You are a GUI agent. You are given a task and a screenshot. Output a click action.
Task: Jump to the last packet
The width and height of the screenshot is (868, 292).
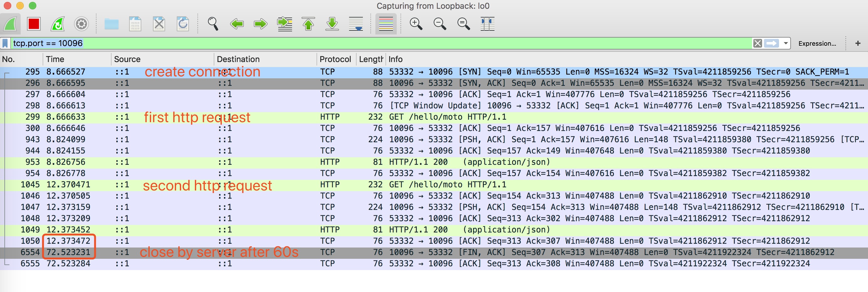pos(332,24)
